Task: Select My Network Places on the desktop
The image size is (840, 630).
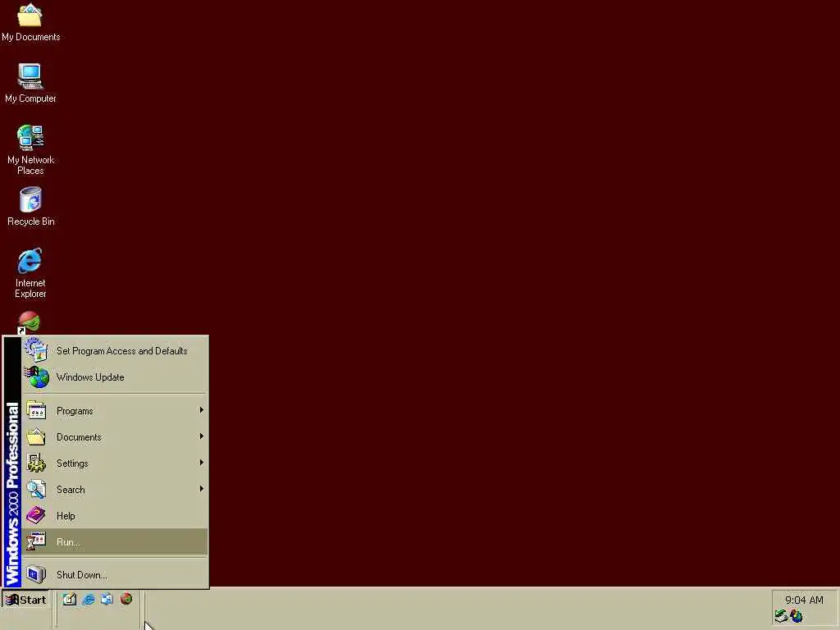Action: point(30,149)
